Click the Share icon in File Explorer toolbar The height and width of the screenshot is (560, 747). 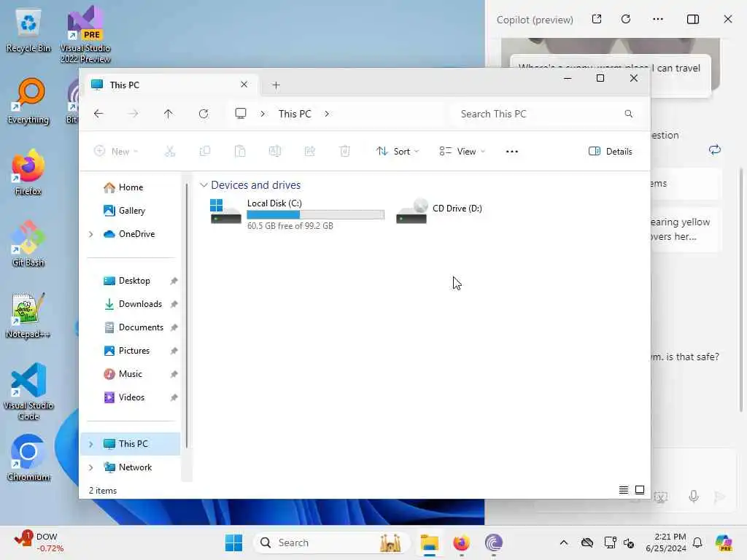309,152
